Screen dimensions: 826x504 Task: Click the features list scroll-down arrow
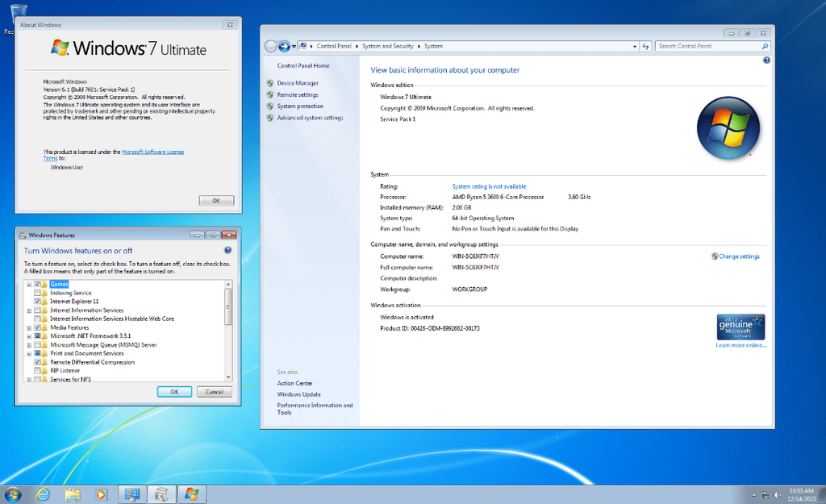(x=228, y=377)
